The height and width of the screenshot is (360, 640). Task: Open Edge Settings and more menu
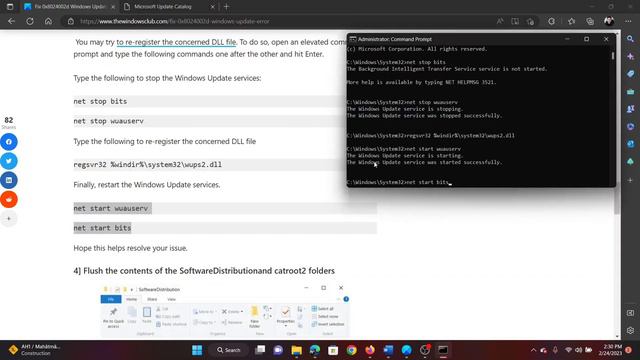tap(628, 21)
